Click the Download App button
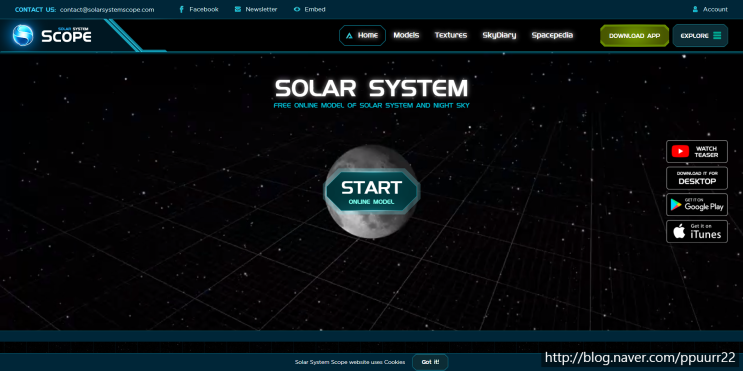The image size is (743, 371). pos(634,36)
